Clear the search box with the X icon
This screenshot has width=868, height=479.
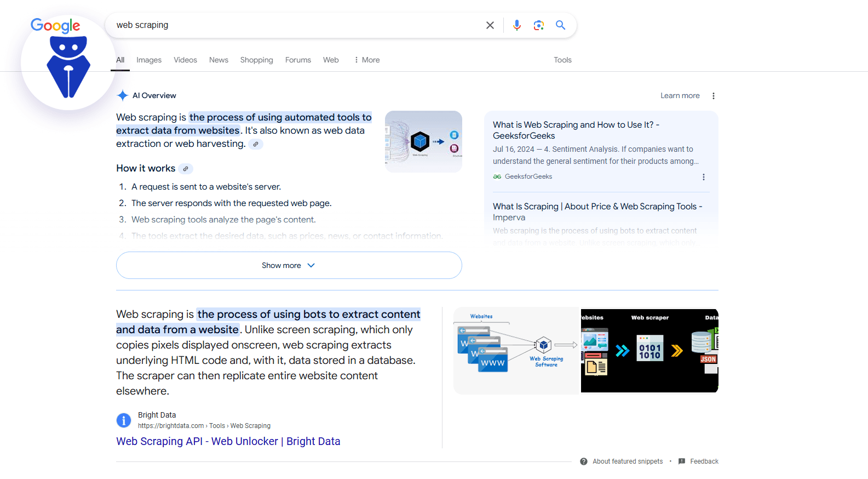(x=490, y=25)
